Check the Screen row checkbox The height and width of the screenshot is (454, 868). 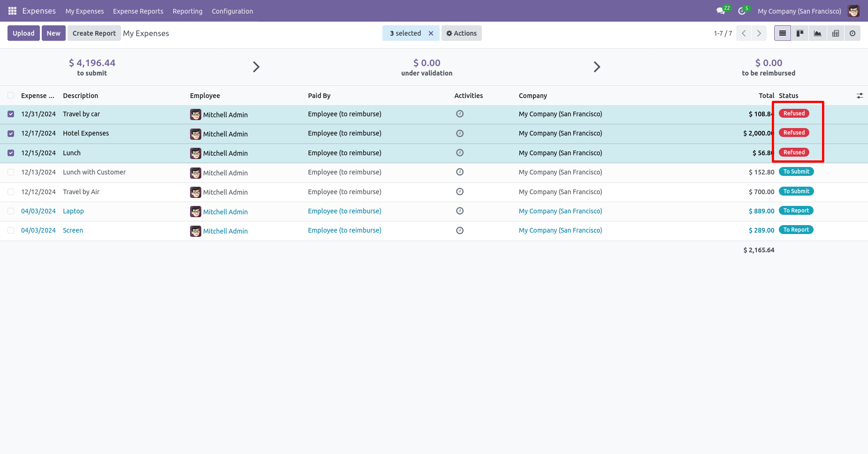[11, 230]
